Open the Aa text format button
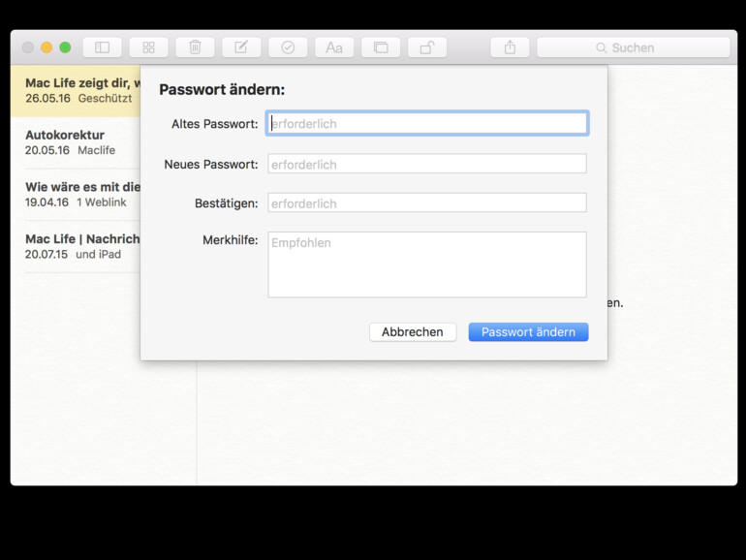 (334, 47)
